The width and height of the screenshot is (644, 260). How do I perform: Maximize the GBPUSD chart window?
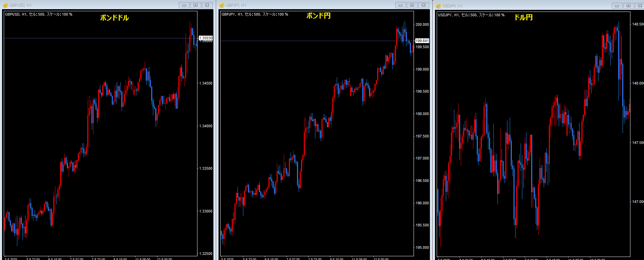point(195,5)
